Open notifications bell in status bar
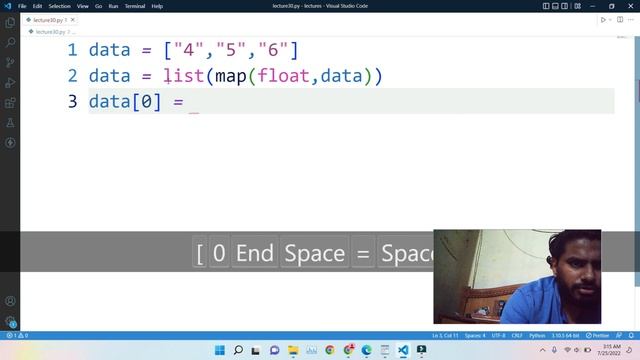640x360 pixels. [631, 336]
